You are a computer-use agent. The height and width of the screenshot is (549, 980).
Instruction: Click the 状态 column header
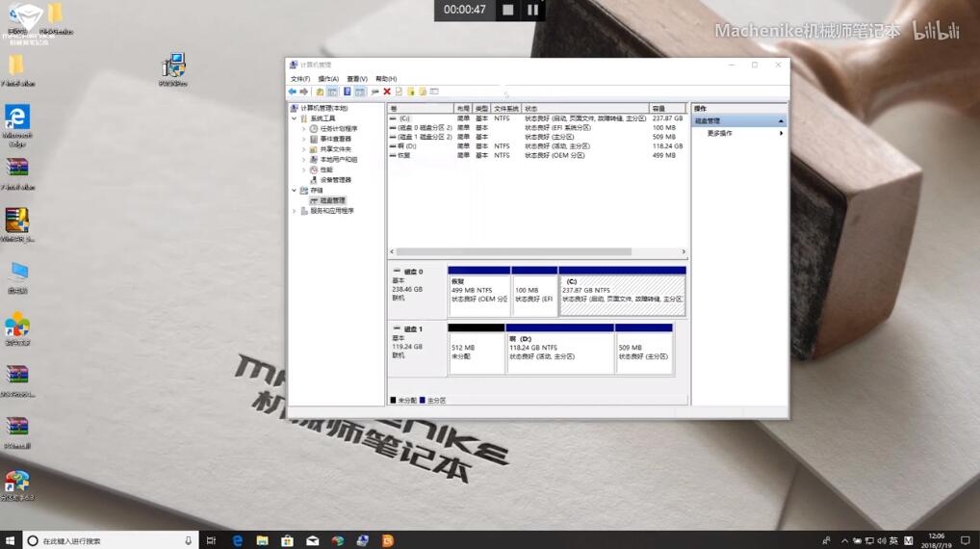tap(585, 109)
